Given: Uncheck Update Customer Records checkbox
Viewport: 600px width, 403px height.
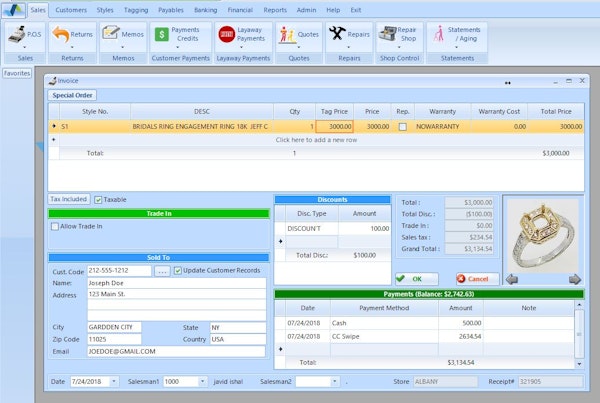Looking at the screenshot, I should 178,271.
